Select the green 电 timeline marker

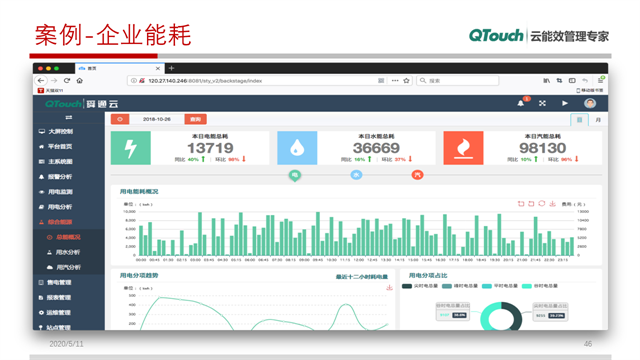point(295,176)
